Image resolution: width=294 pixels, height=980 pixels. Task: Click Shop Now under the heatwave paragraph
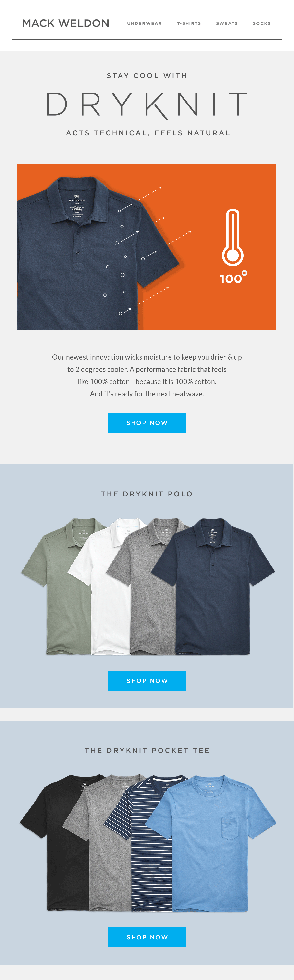click(x=147, y=423)
